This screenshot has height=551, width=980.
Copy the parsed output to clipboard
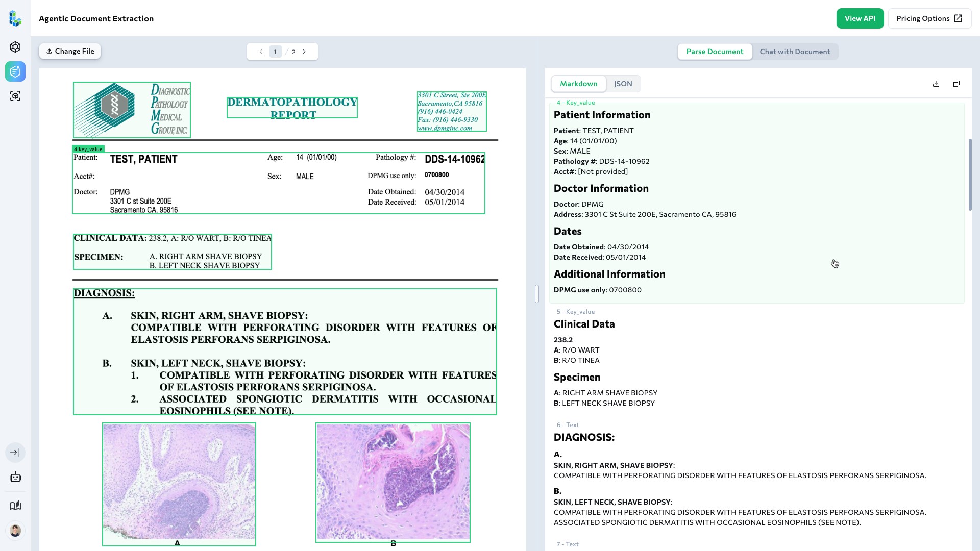[957, 84]
